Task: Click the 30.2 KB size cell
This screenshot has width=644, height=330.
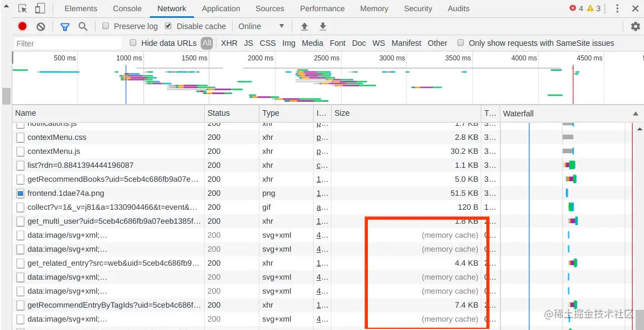Action: click(406, 151)
